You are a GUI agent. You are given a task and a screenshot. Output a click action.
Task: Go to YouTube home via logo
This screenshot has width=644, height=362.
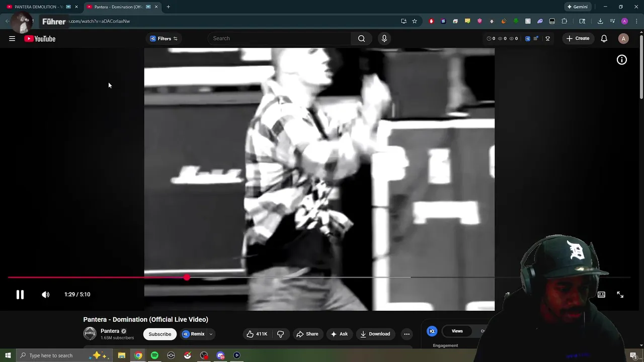coord(40,39)
